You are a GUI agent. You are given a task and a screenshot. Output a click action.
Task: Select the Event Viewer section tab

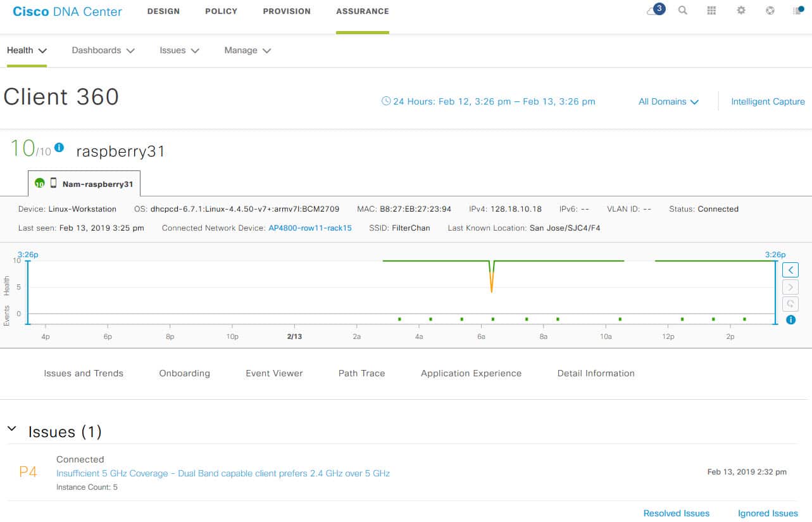(274, 373)
